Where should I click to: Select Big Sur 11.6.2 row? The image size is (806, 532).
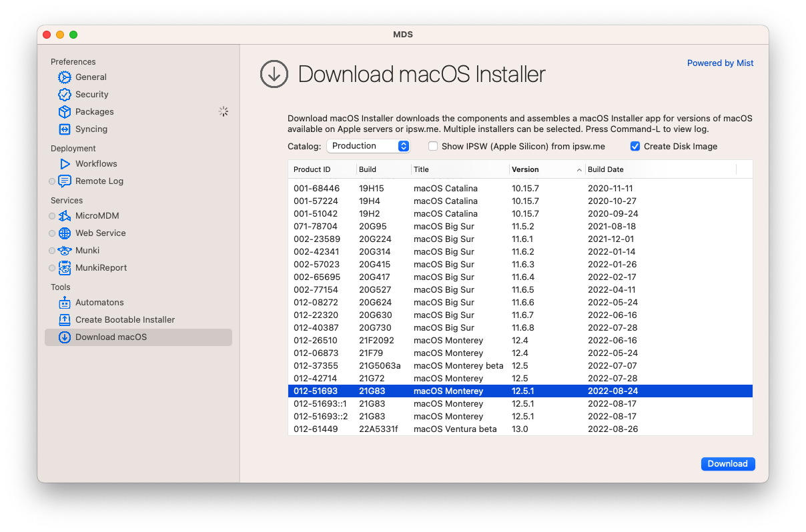520,252
